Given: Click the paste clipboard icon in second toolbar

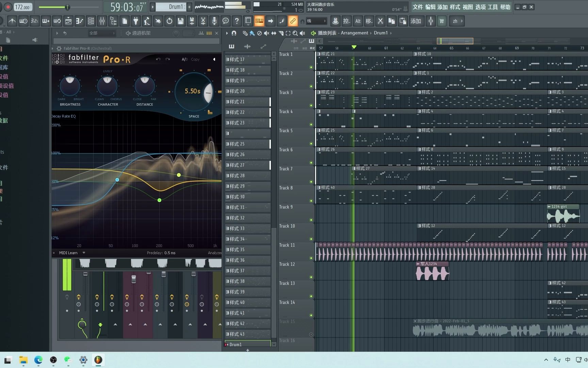Looking at the screenshot, I should click(403, 21).
